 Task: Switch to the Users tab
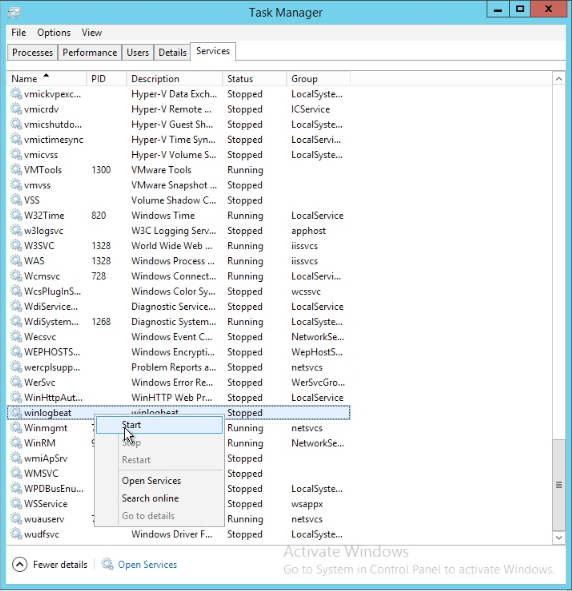pos(138,52)
